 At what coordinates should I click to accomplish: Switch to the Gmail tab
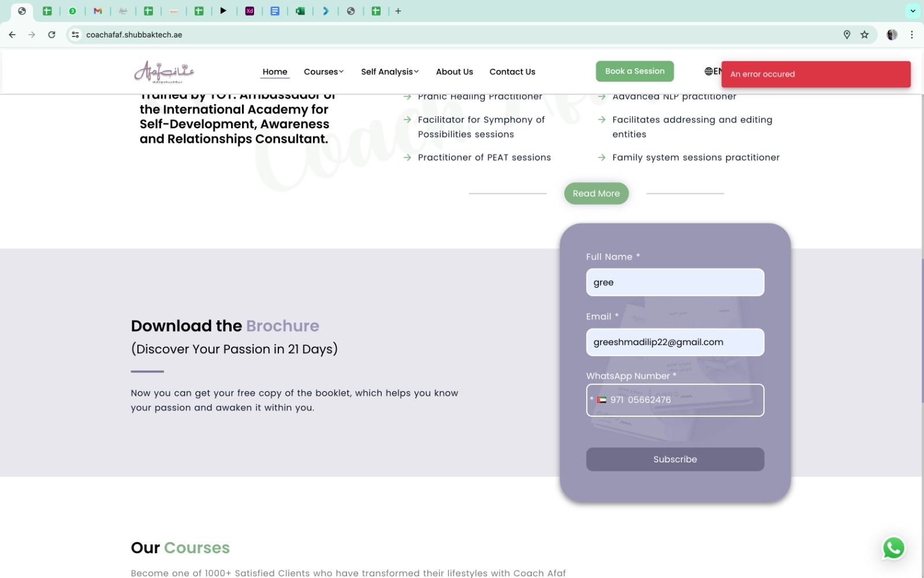[98, 11]
